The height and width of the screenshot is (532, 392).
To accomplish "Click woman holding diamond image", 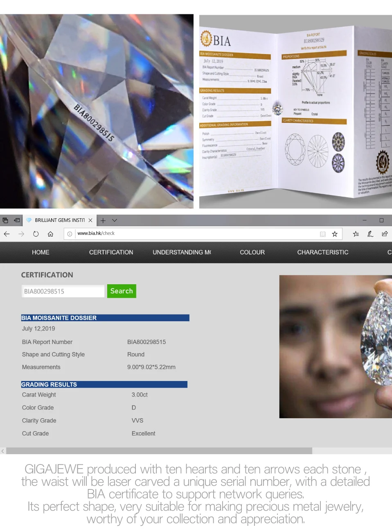I will 336,346.
